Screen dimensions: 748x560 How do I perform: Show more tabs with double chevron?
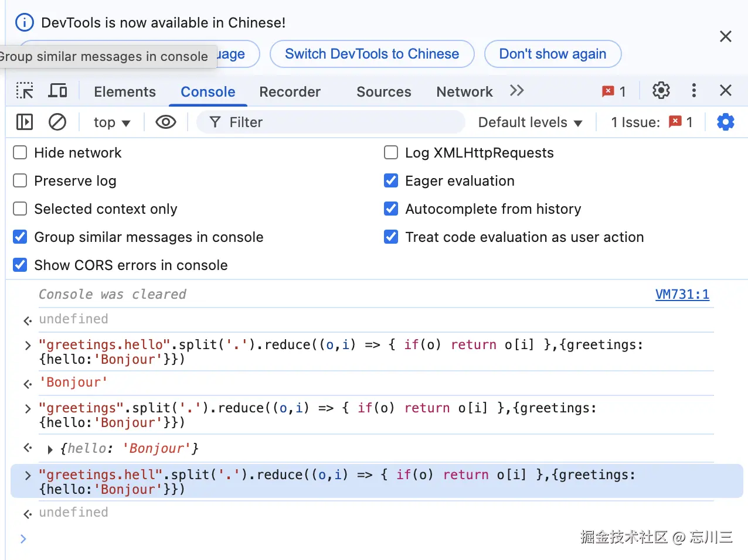pos(516,91)
